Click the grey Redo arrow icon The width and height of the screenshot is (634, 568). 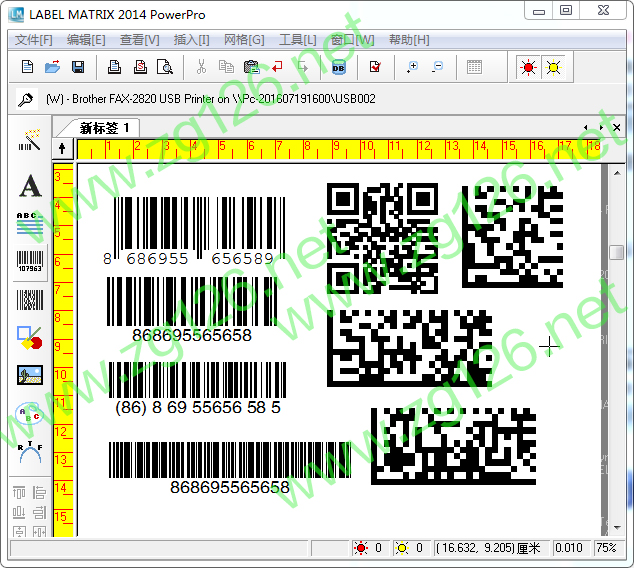303,67
